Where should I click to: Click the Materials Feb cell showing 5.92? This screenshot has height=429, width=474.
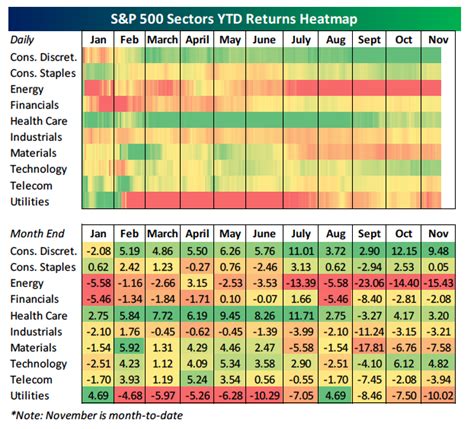tap(130, 348)
